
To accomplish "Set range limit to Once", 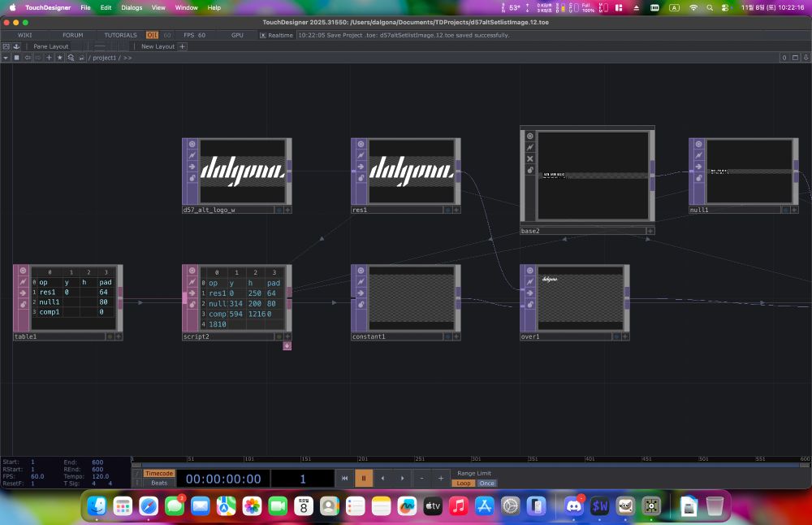I will click(486, 483).
